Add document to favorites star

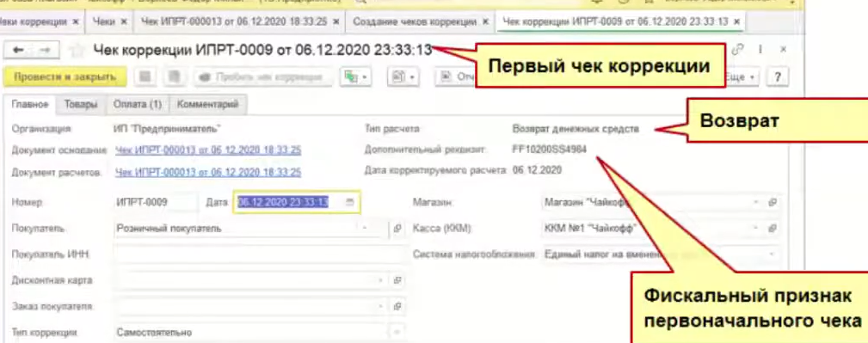pos(78,51)
